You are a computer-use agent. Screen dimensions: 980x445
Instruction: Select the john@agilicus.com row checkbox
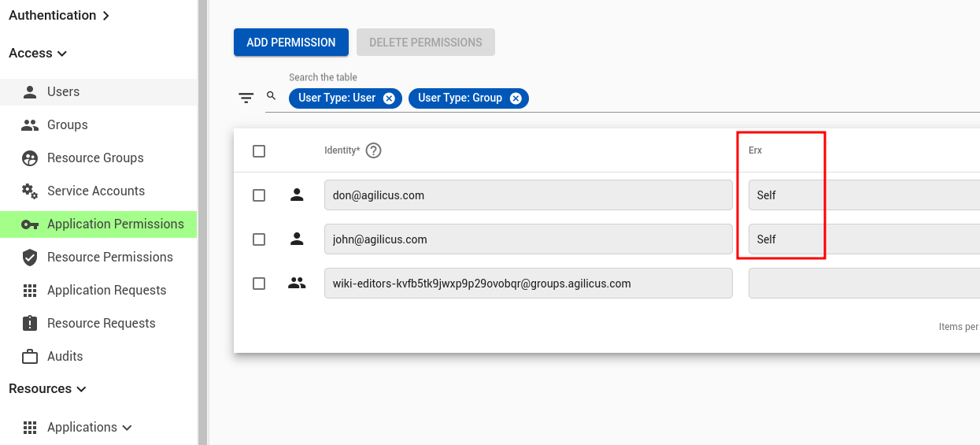[259, 239]
